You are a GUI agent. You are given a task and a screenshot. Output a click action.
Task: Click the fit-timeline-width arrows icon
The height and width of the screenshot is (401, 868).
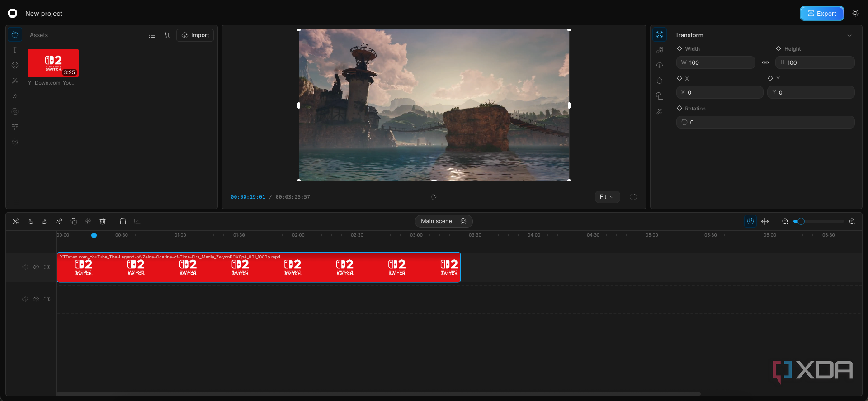pyautogui.click(x=765, y=221)
